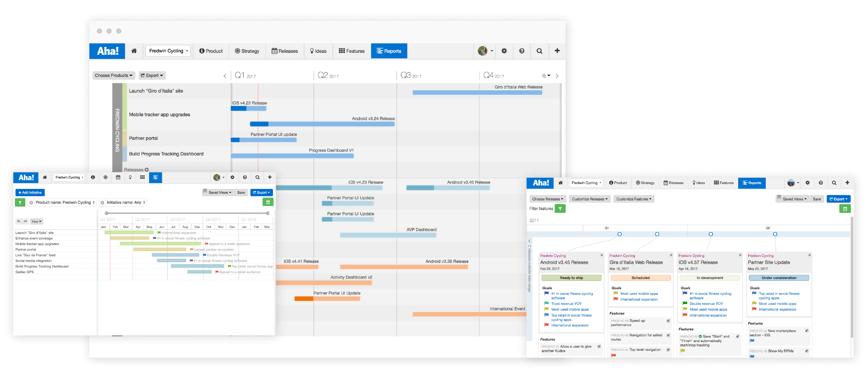Image resolution: width=868 pixels, height=380 pixels.
Task: Open Ideas tab in main back window
Action: point(318,51)
